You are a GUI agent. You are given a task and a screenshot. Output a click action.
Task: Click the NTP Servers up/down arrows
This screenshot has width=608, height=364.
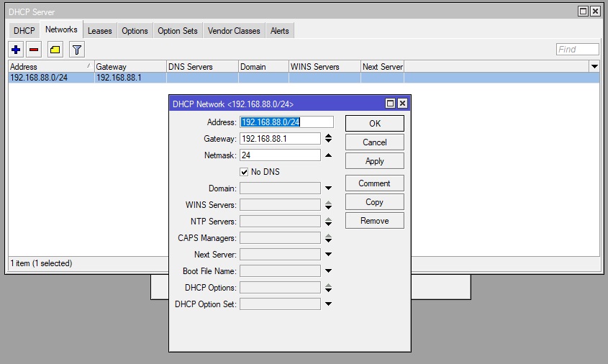(x=328, y=222)
